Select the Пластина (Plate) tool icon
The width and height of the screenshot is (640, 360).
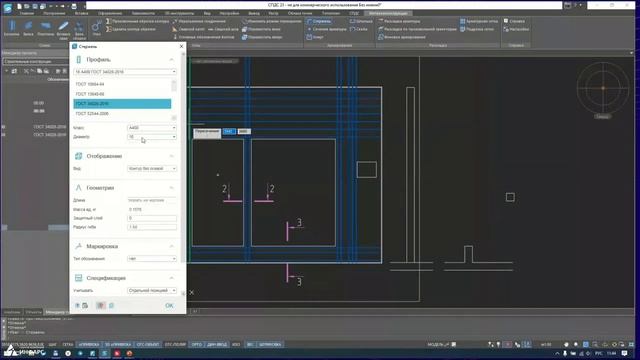coord(45,26)
